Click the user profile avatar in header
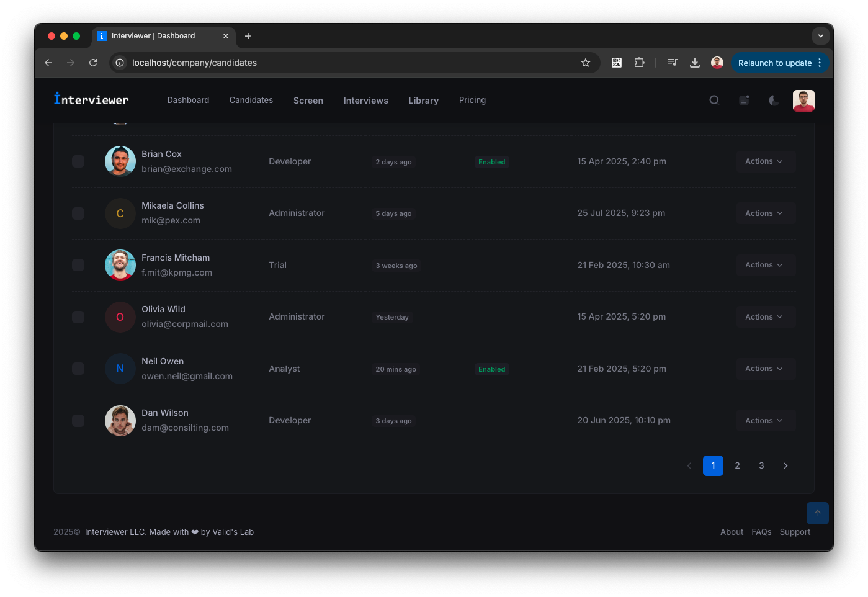 coord(803,101)
